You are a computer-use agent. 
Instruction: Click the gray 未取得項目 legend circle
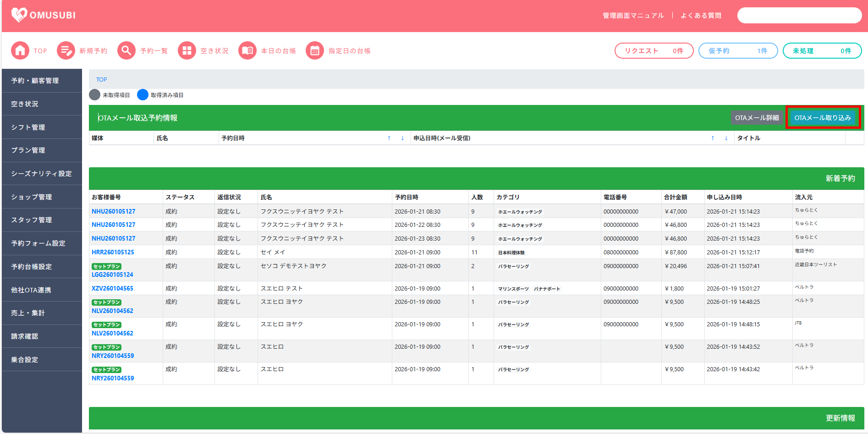pos(95,95)
